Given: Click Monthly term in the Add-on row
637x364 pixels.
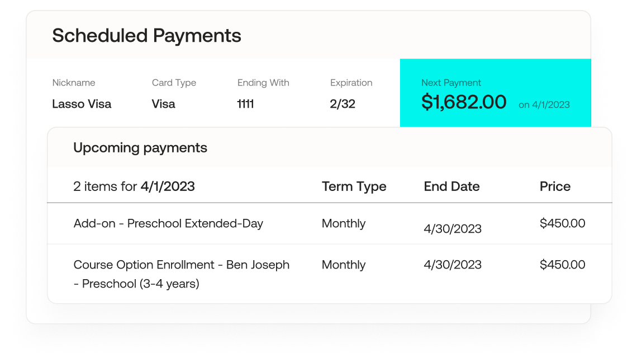Looking at the screenshot, I should click(344, 223).
